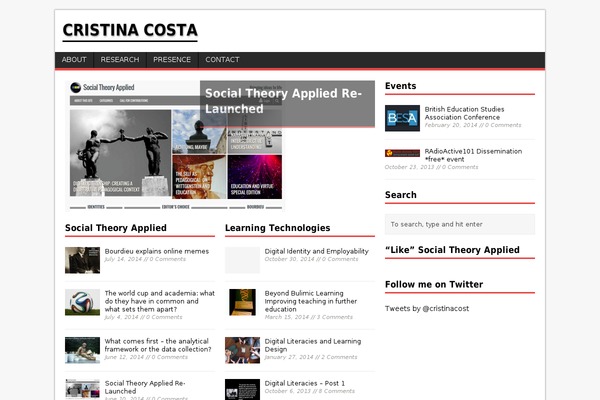The image size is (600, 400).
Task: Open Digital Literacies – Post 1 link
Action: tap(305, 383)
